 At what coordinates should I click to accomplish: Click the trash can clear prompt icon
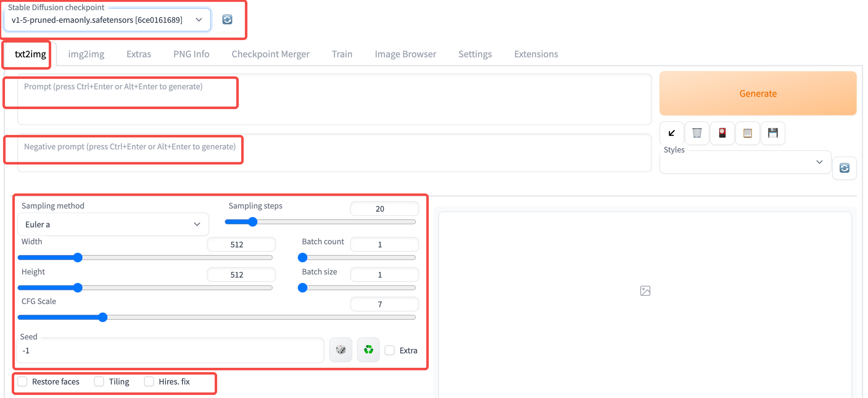point(696,133)
